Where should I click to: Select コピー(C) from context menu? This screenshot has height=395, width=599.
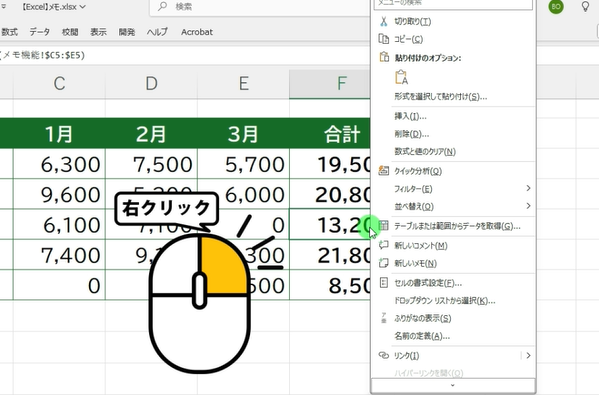408,39
